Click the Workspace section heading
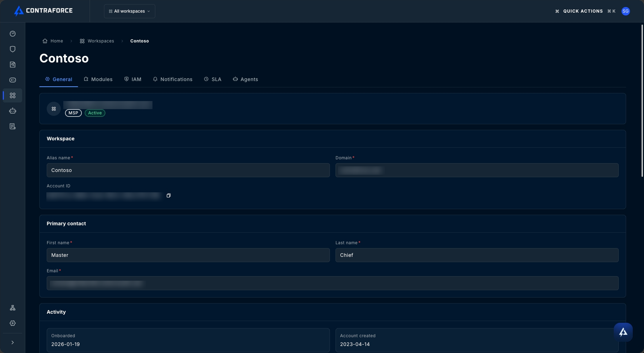This screenshot has height=353, width=644. (60, 139)
